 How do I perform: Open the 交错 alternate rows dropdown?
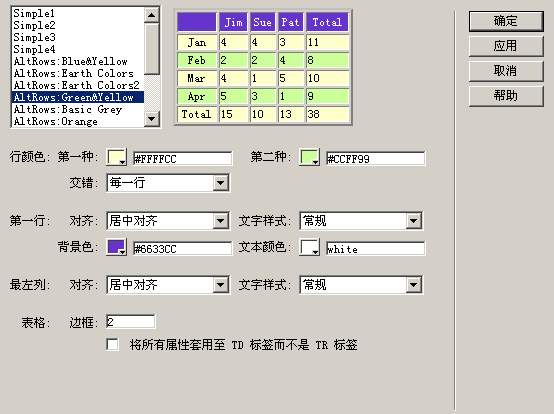click(x=168, y=183)
